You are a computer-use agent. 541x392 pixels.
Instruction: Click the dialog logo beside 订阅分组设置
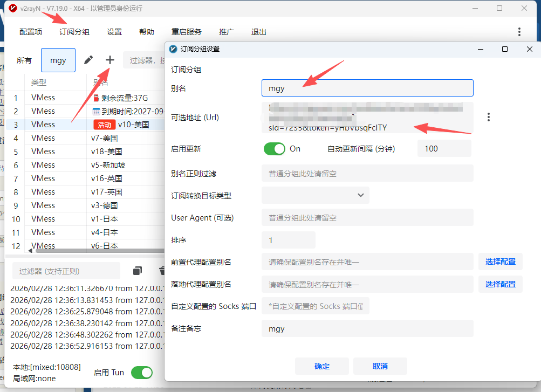(x=173, y=49)
